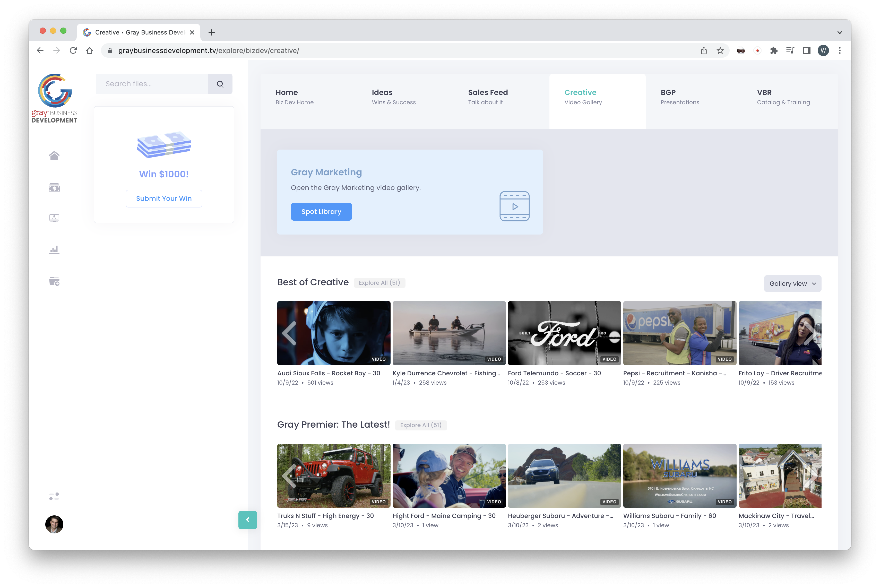The height and width of the screenshot is (588, 880).
Task: Click the browser home button
Action: 90,51
